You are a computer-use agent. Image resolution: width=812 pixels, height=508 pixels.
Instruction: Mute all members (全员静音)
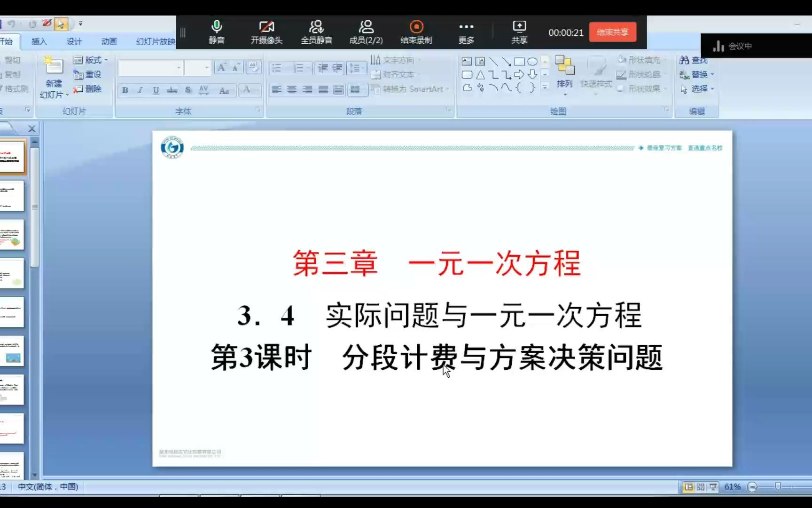point(316,32)
